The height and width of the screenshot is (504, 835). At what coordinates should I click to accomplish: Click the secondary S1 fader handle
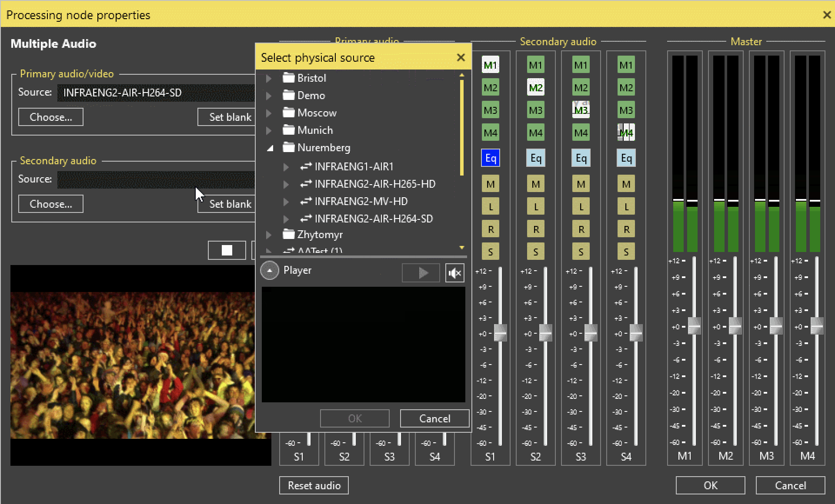(500, 333)
